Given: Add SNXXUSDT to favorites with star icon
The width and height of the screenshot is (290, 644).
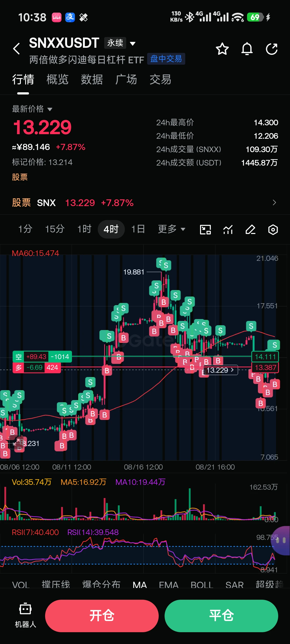Looking at the screenshot, I should point(222,49).
